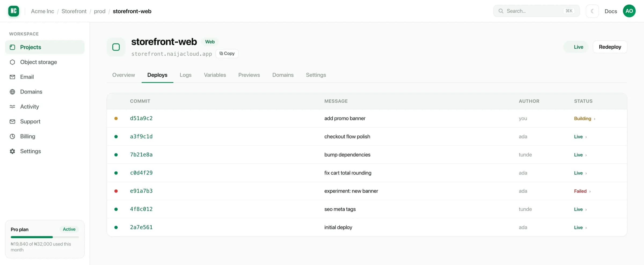The image size is (644, 265).
Task: Click the COMMIT column header
Action: (140, 101)
